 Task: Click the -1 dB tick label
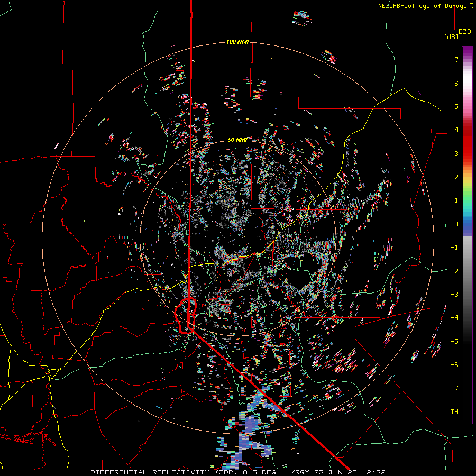[x=454, y=248]
